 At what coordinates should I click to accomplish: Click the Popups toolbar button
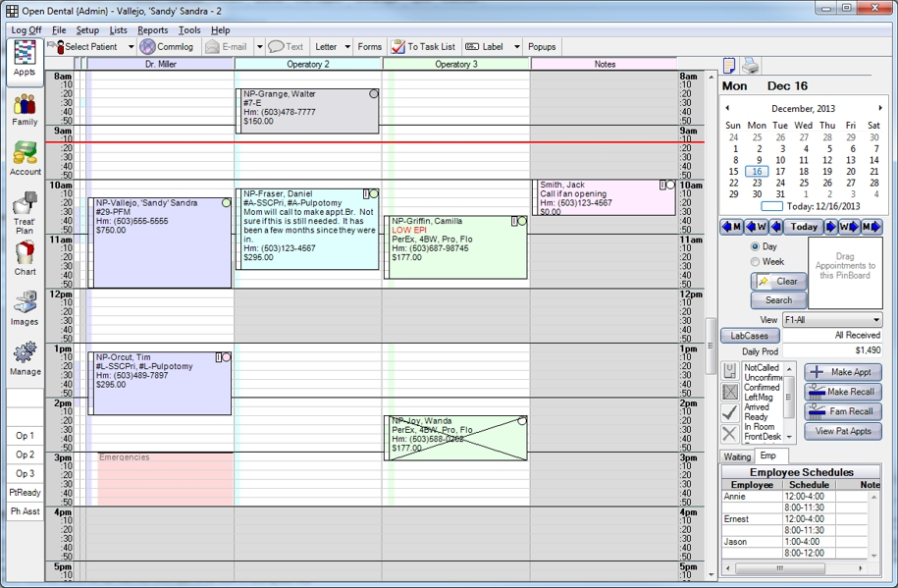(x=541, y=47)
